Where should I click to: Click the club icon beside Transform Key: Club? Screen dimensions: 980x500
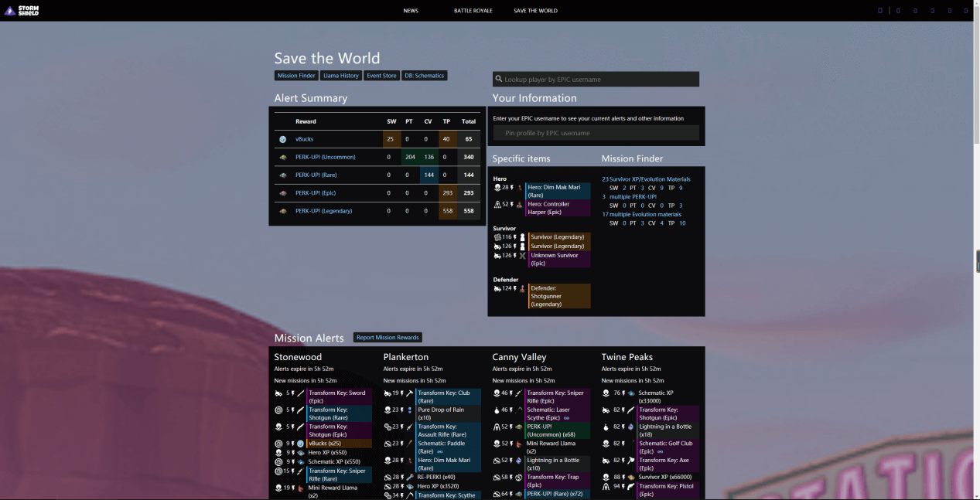point(410,393)
